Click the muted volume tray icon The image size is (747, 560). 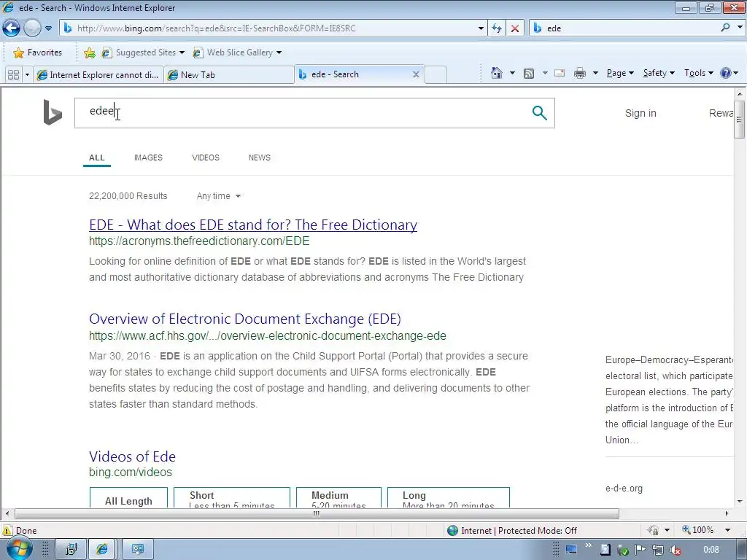point(675,550)
